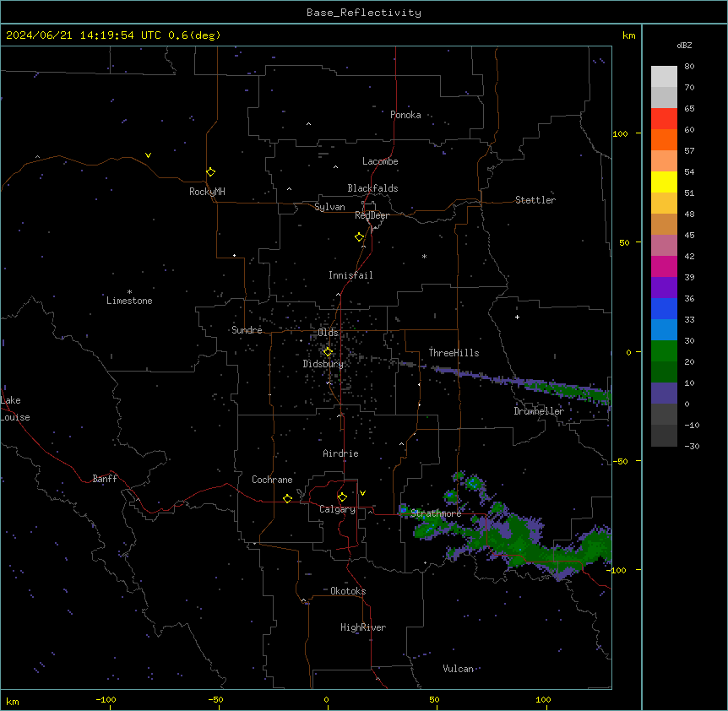This screenshot has width=728, height=711.
Task: Click the yellow marker above Calgary label
Action: (342, 497)
